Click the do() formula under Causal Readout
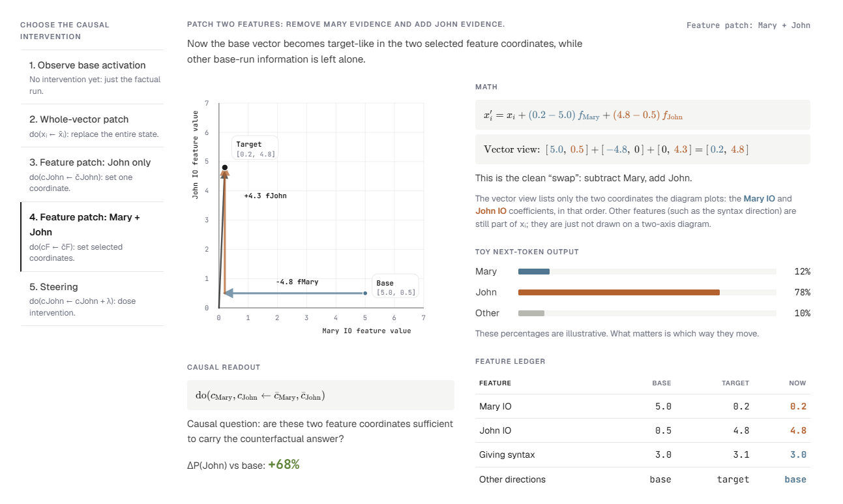This screenshot has height=504, width=843. tap(321, 395)
